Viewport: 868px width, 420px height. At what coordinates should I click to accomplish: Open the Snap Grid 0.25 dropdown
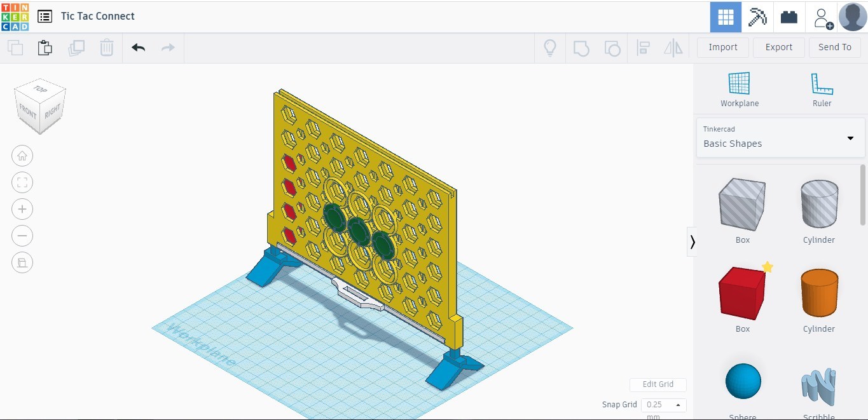point(663,405)
